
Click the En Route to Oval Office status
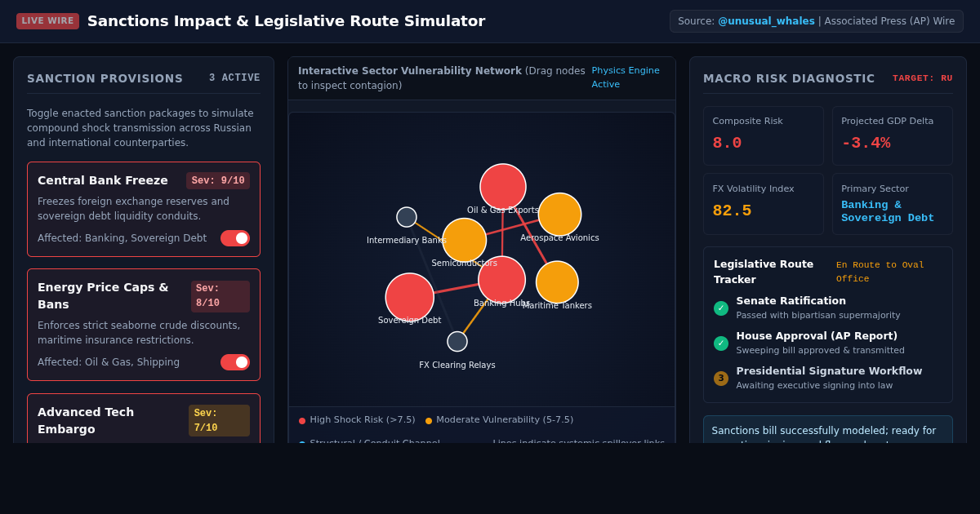click(x=880, y=272)
